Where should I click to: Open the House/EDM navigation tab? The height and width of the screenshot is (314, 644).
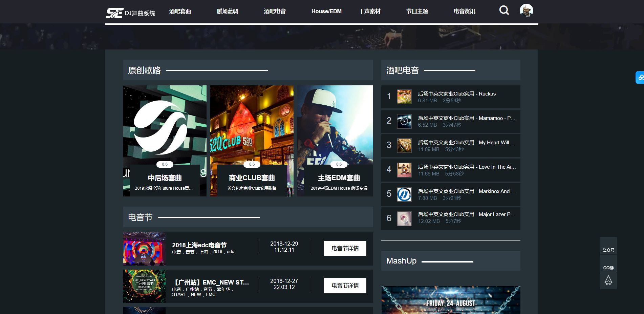tap(326, 11)
